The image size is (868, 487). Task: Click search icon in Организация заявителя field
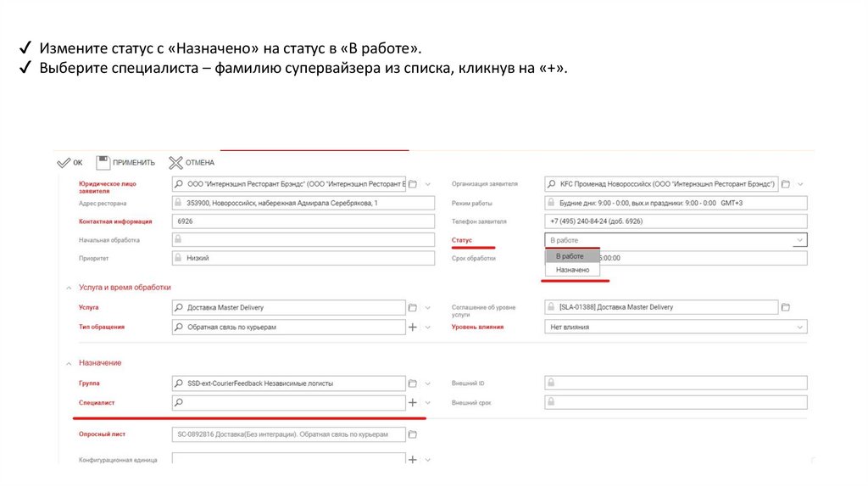(551, 183)
